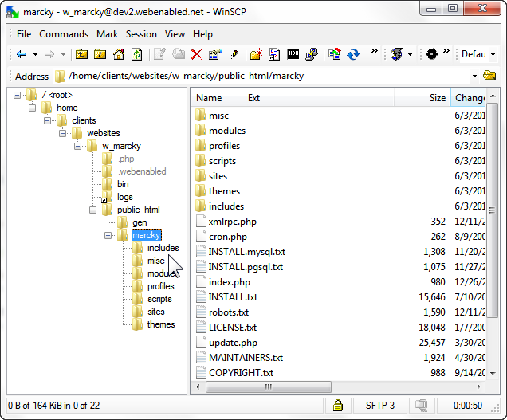
Task: Open the Session menu
Action: coord(141,34)
